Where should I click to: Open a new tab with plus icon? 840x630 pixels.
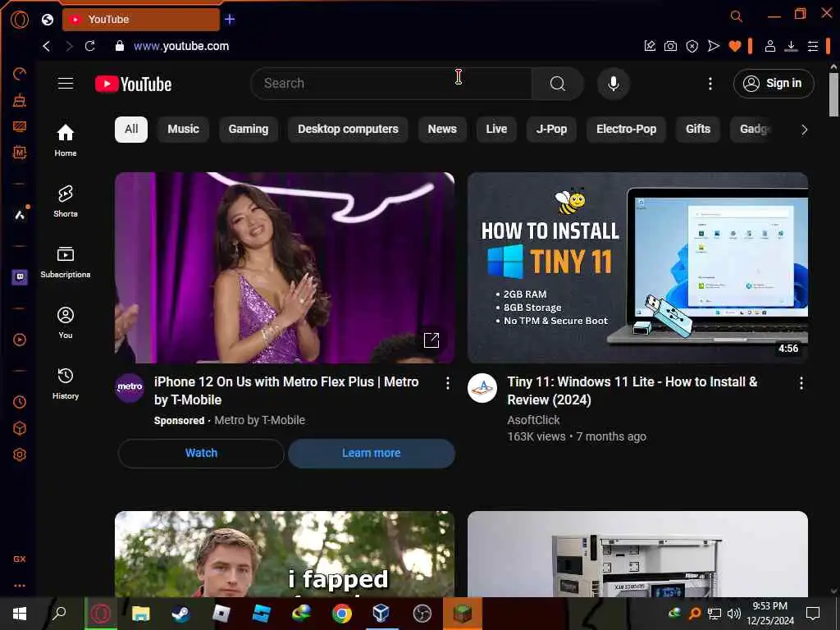point(230,20)
